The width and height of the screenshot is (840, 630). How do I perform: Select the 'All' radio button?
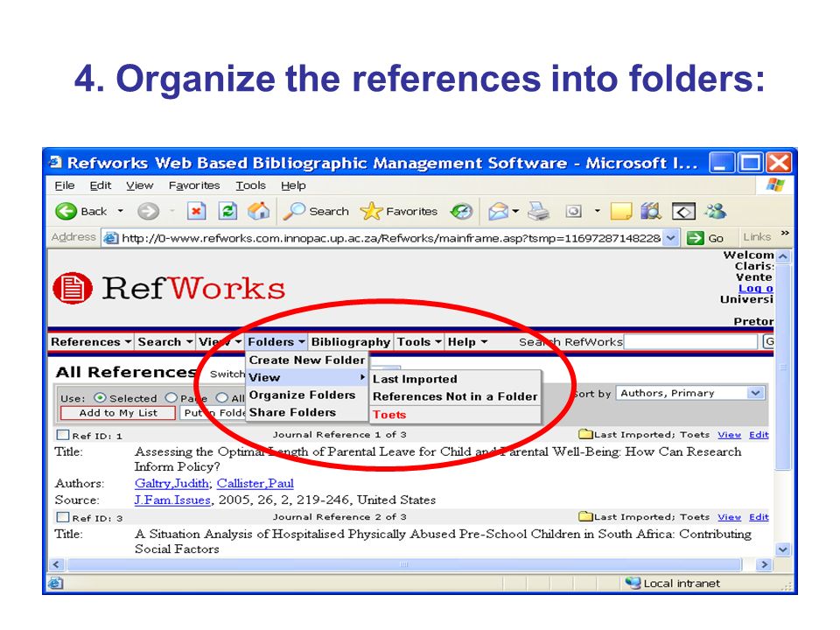tap(221, 397)
